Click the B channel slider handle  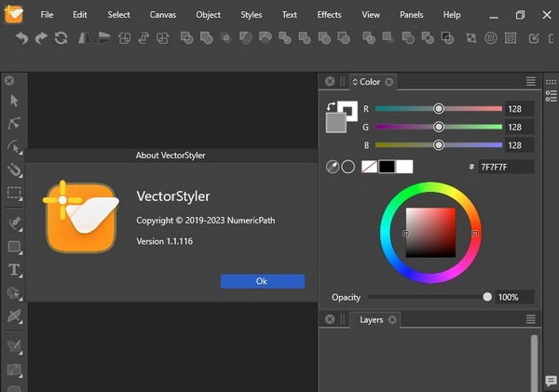coord(439,144)
